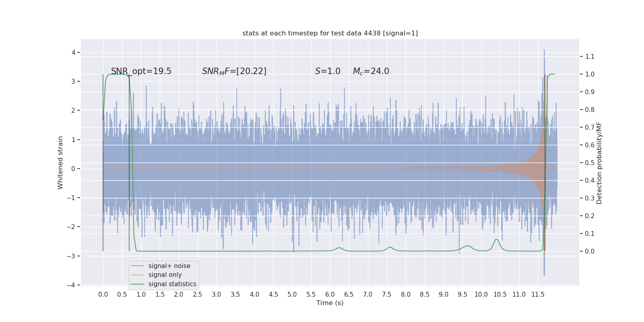Viewport: 644px width, 322px height.
Task: Click the SNR_MF=[20.22] annotation
Action: pos(234,71)
